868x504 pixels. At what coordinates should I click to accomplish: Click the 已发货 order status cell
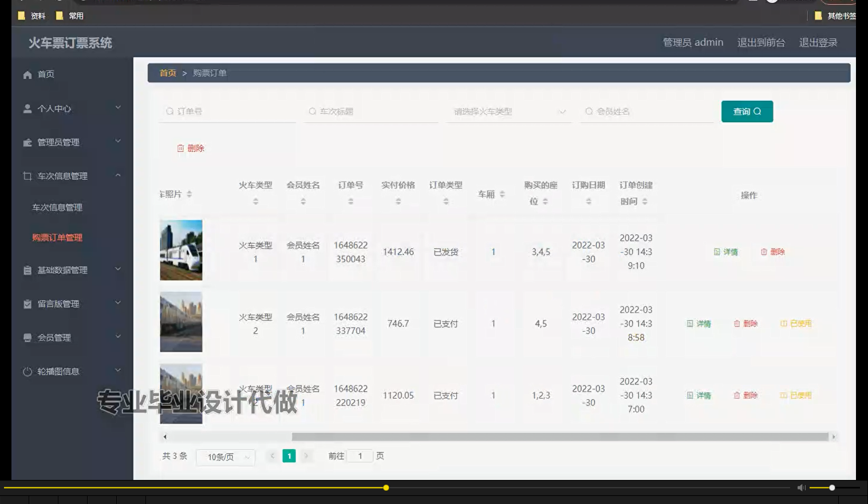point(445,252)
